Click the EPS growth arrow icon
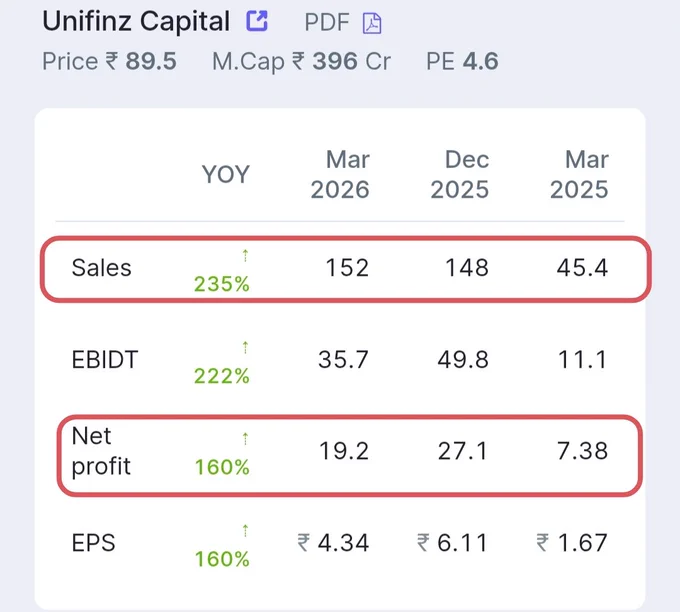Image resolution: width=680 pixels, height=612 pixels. click(245, 530)
